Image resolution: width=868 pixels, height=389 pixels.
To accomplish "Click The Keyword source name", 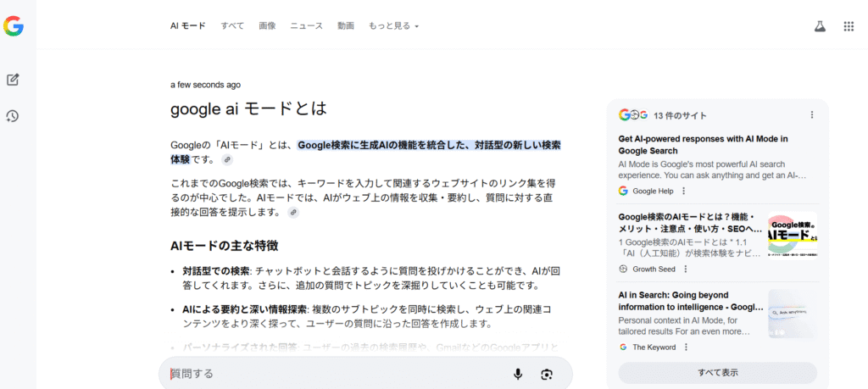I will pos(654,347).
